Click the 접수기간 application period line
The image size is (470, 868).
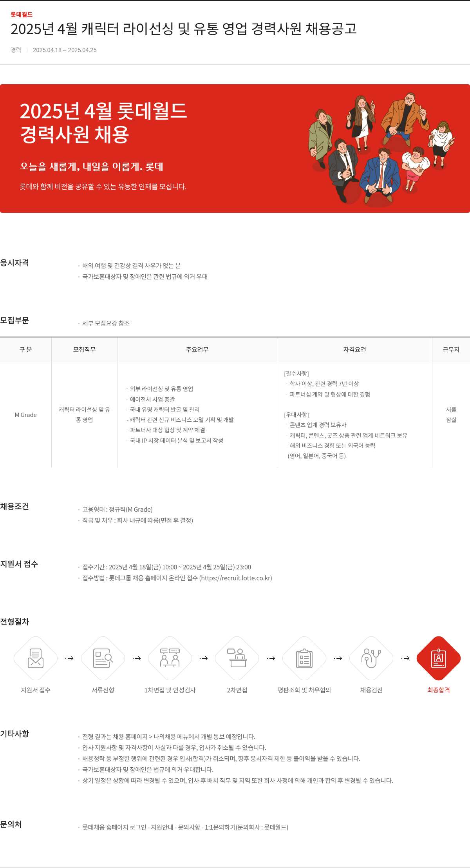tap(167, 567)
